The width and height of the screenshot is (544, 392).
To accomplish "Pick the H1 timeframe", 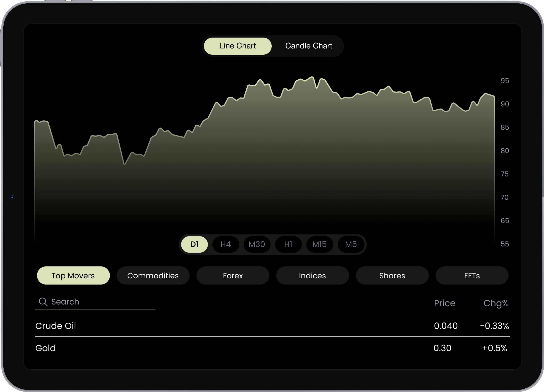I will click(x=288, y=244).
